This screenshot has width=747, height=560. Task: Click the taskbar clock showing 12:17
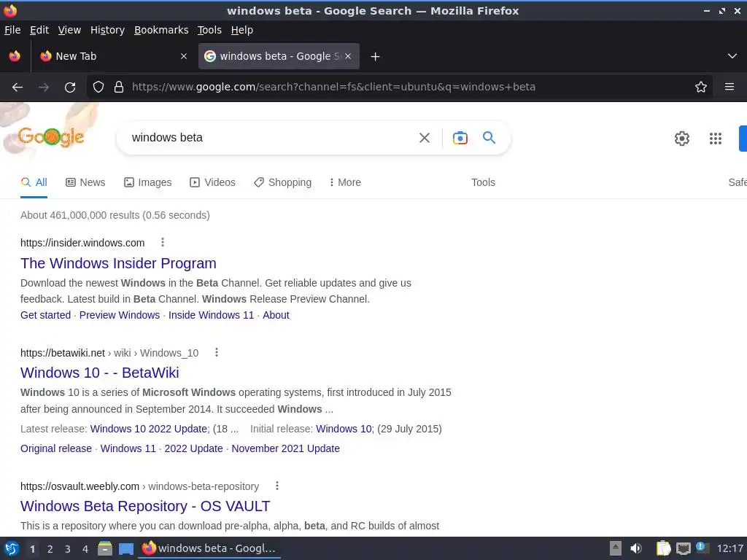point(729,548)
